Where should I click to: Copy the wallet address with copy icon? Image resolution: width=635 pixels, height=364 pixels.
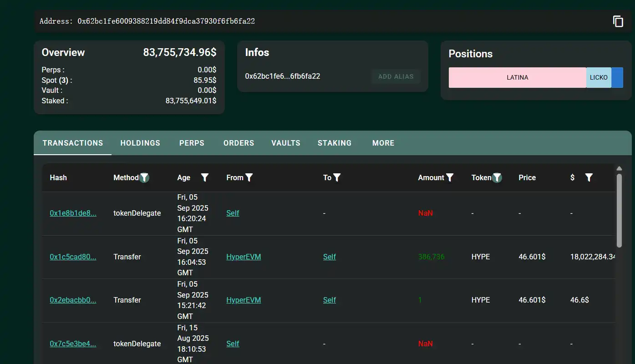pos(618,21)
